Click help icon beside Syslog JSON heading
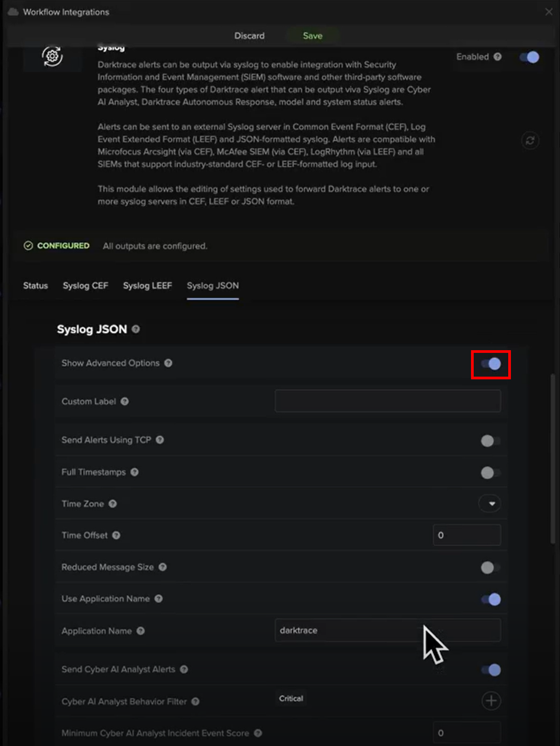This screenshot has width=560, height=746. click(136, 329)
